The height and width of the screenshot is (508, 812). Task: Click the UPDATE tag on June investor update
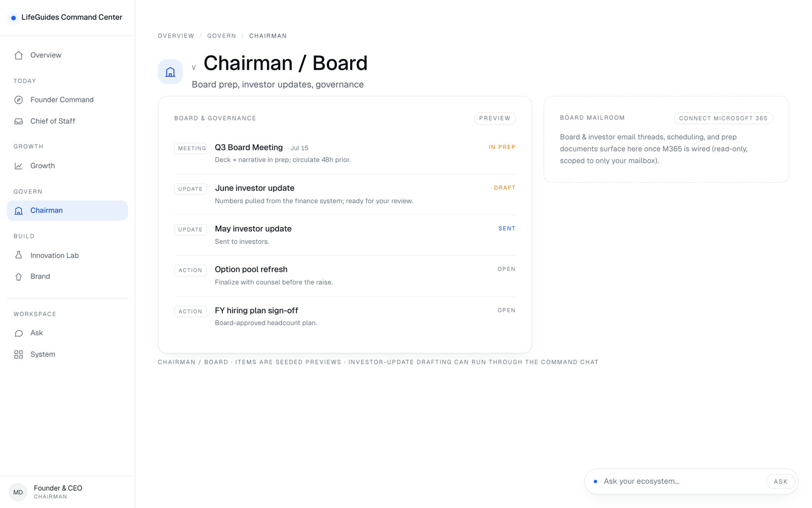pyautogui.click(x=190, y=189)
